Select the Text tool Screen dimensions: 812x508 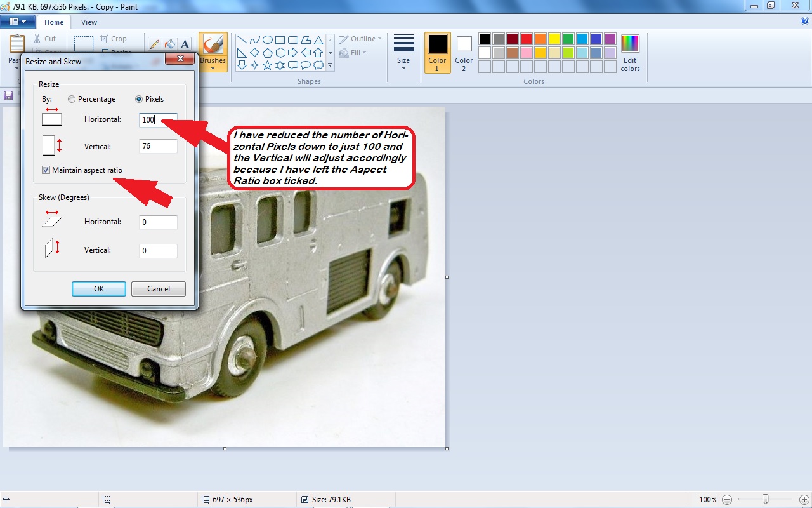pos(185,44)
